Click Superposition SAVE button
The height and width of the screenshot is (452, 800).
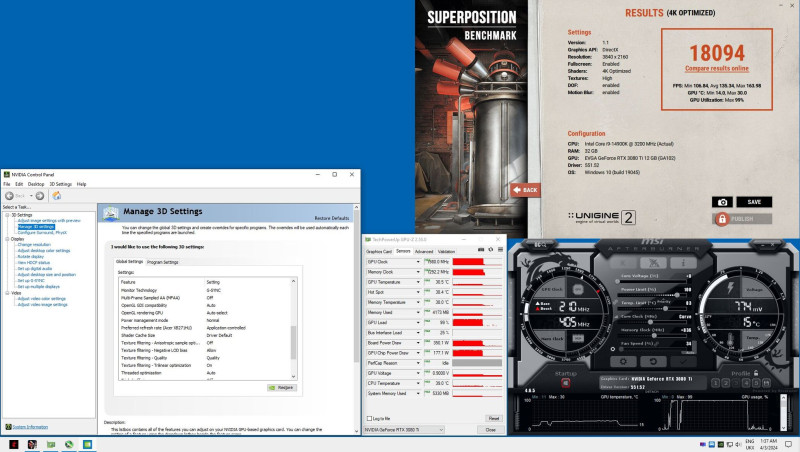click(754, 202)
